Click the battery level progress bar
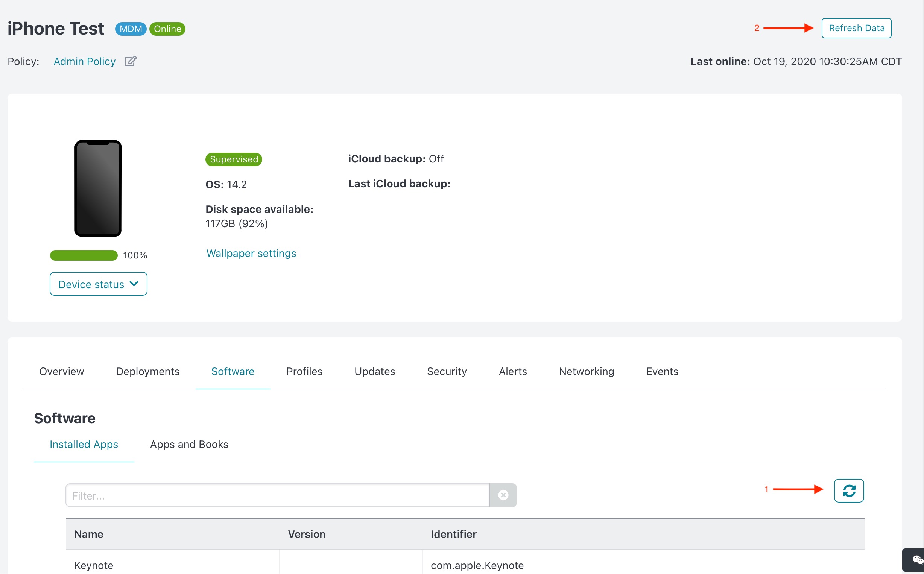Viewport: 924px width, 574px height. [84, 255]
